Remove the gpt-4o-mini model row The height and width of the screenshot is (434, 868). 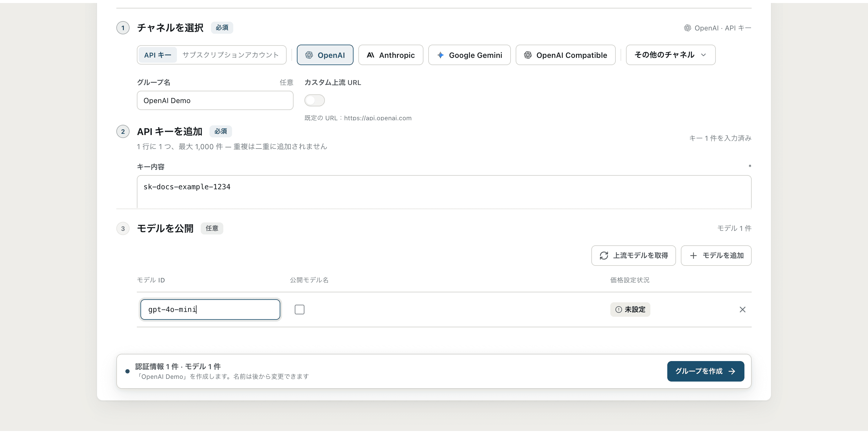742,309
